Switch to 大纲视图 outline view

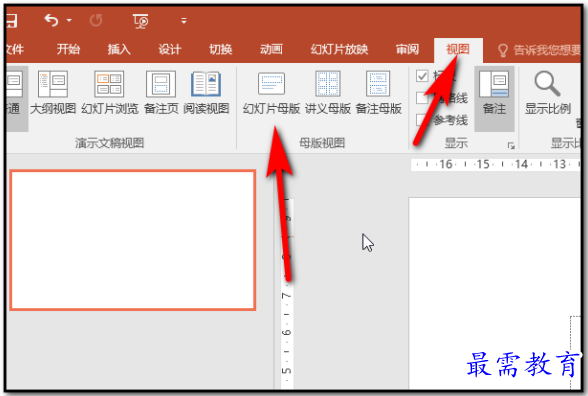[53, 92]
